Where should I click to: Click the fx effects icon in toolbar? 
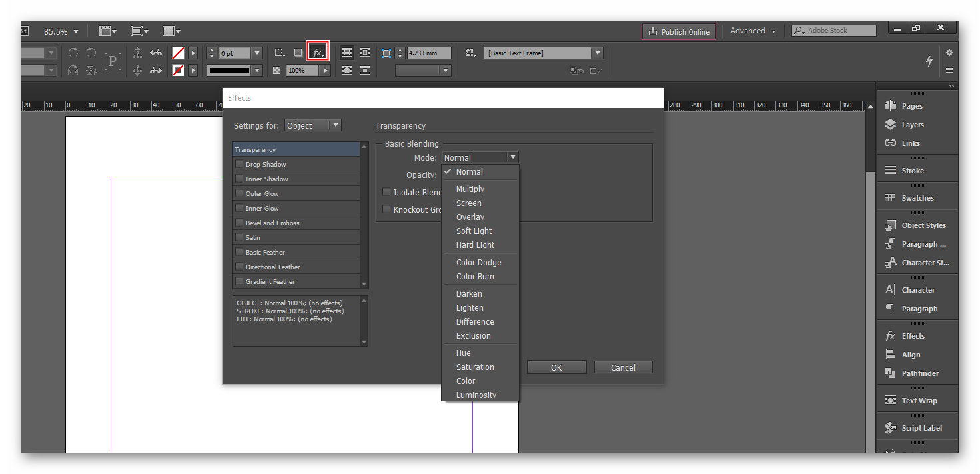click(x=318, y=53)
